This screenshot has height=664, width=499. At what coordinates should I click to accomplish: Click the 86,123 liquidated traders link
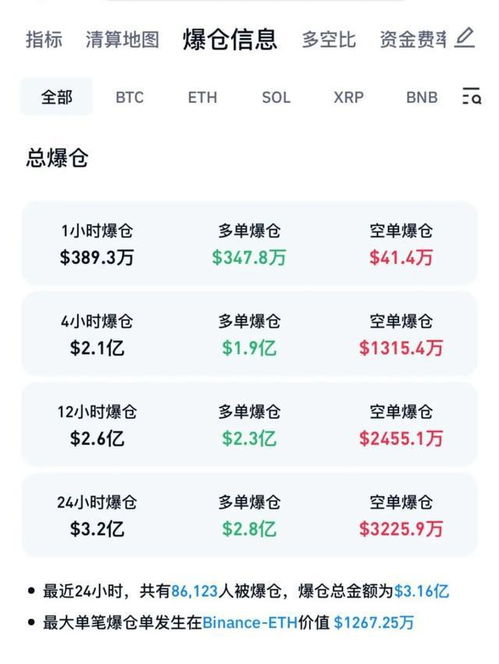[x=194, y=591]
